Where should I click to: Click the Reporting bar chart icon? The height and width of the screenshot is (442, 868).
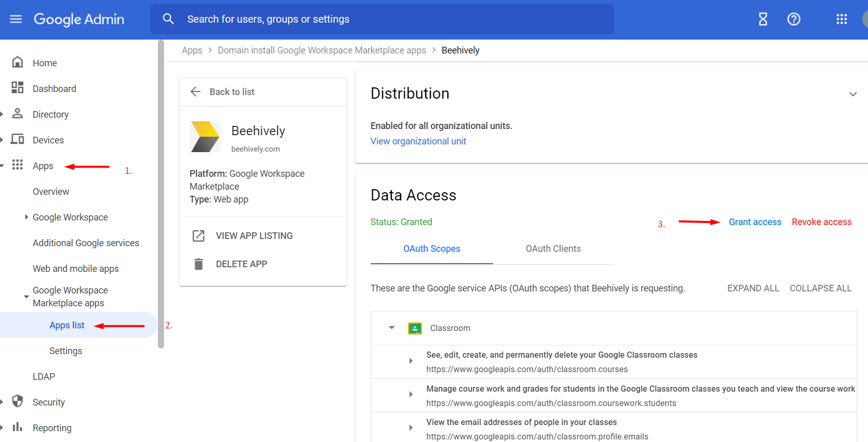[x=17, y=427]
